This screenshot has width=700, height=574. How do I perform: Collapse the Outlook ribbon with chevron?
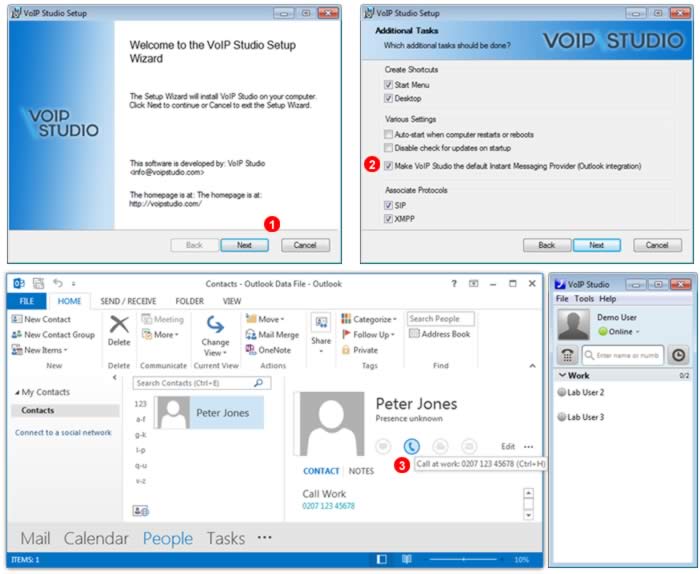click(532, 366)
